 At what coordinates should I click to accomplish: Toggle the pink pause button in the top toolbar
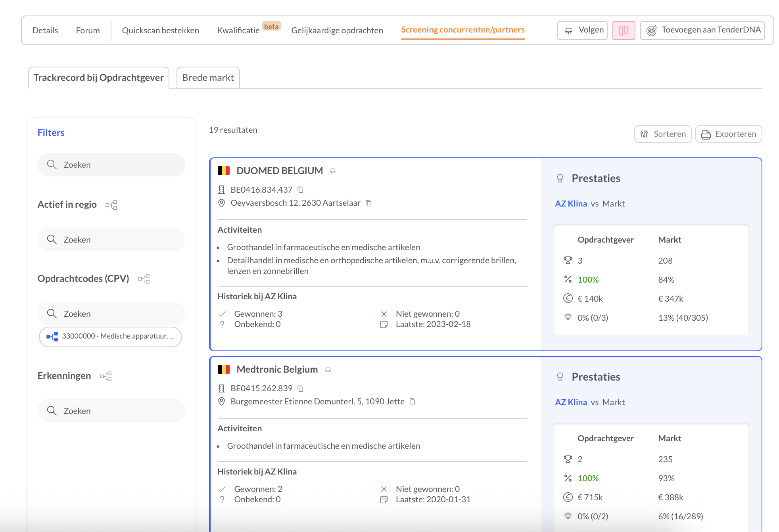(624, 30)
